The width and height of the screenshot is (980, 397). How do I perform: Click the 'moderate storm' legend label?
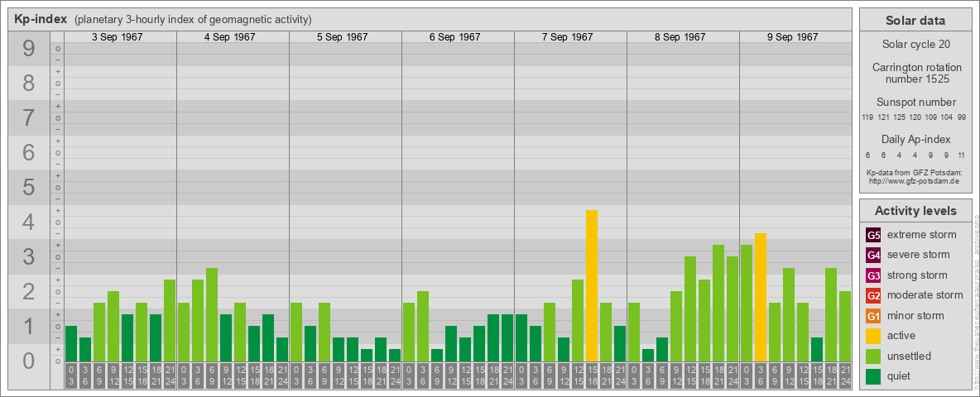click(x=925, y=294)
